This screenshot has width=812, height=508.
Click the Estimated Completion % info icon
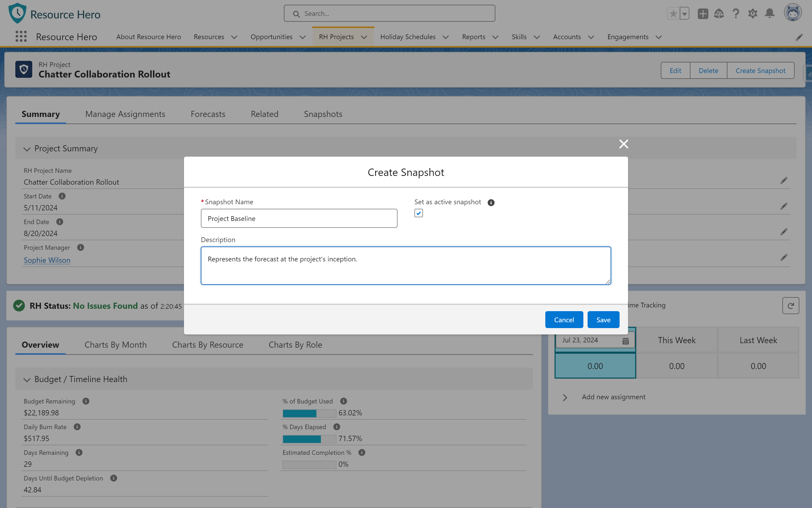(x=362, y=452)
